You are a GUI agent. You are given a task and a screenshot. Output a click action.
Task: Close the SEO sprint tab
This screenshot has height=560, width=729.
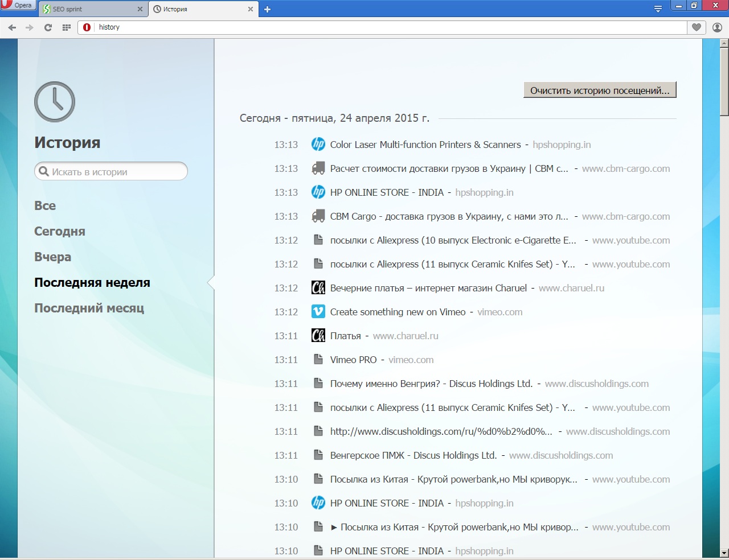140,9
